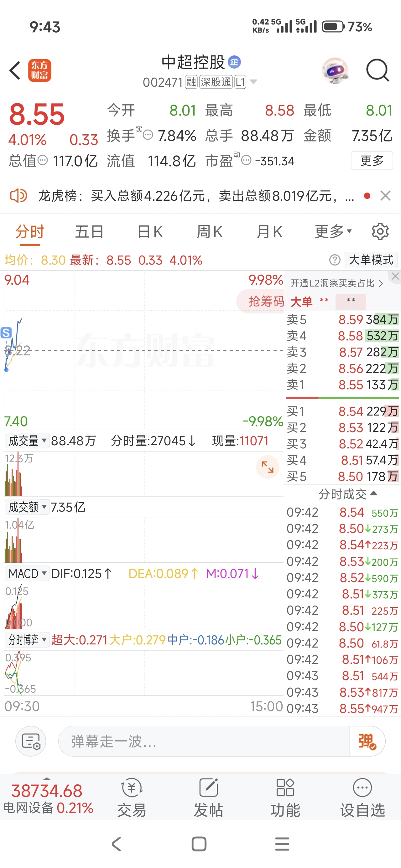Open 换手 info bubble icon
401x868 pixels.
point(148,135)
